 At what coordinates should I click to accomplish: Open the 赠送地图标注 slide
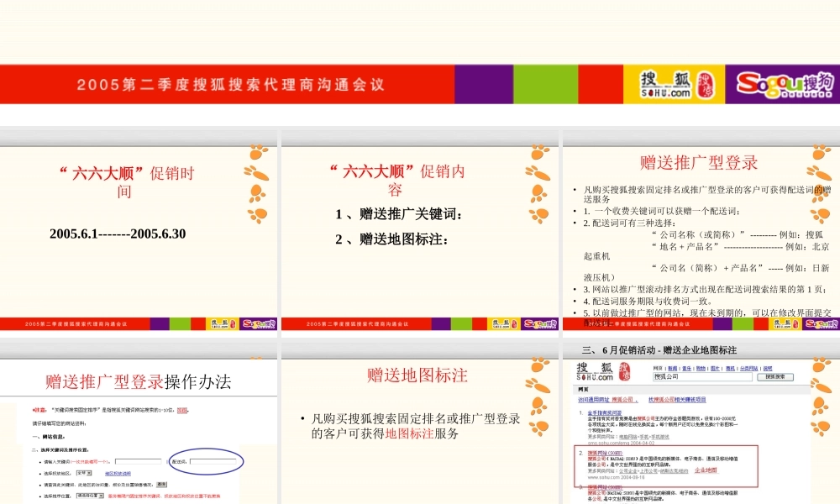419,422
